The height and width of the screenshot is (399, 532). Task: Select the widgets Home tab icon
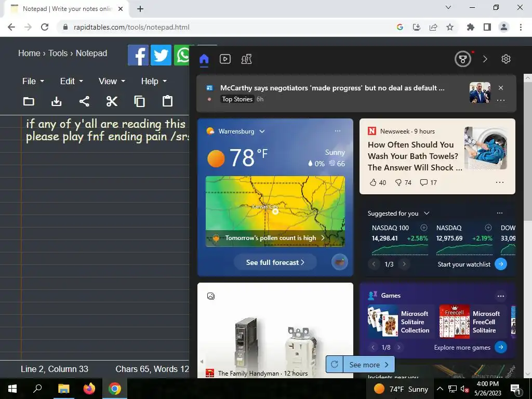[x=204, y=59]
